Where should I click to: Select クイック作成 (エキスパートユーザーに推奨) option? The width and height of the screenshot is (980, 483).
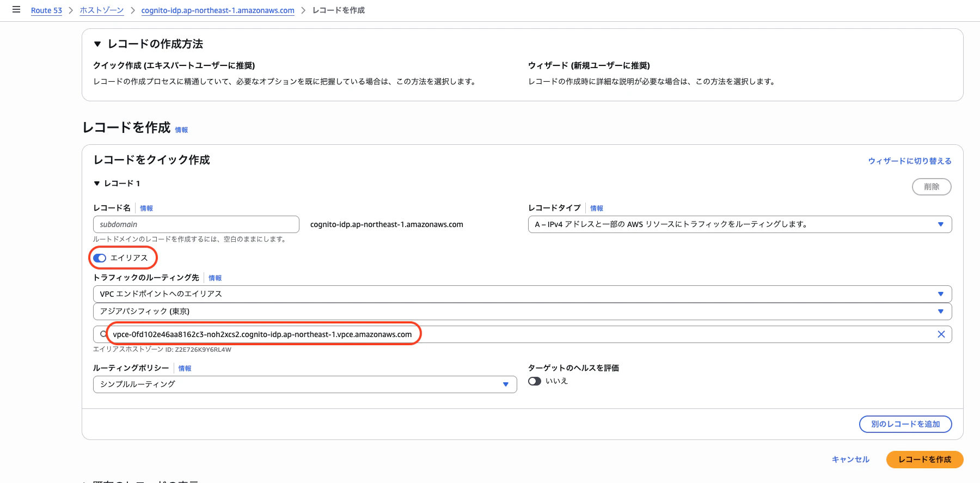pyautogui.click(x=174, y=65)
